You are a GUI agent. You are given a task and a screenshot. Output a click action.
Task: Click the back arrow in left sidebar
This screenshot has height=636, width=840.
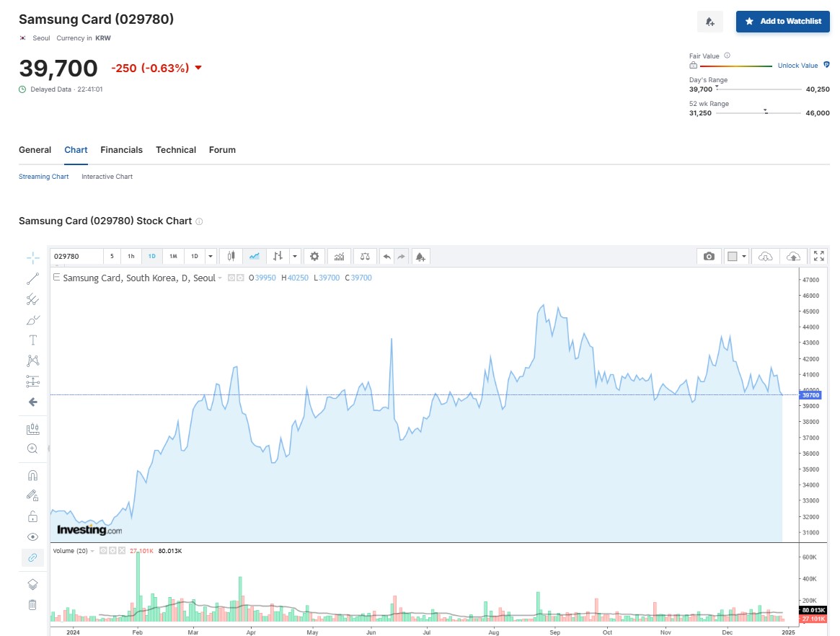click(32, 402)
